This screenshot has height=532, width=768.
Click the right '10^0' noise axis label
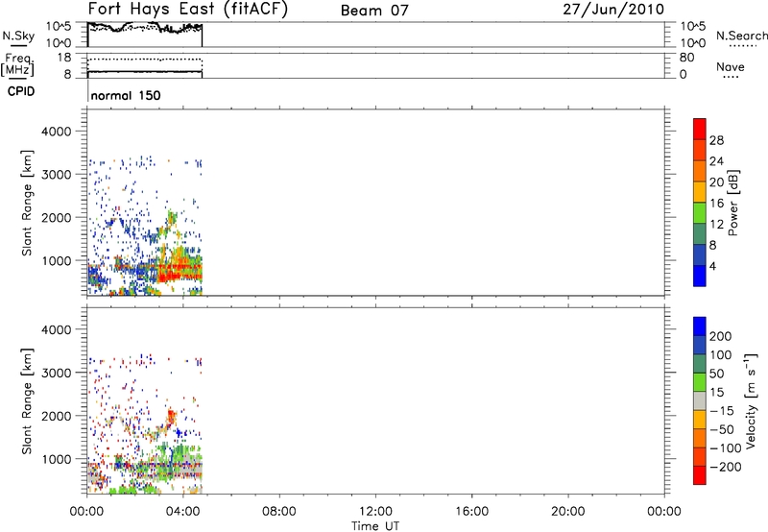click(693, 43)
